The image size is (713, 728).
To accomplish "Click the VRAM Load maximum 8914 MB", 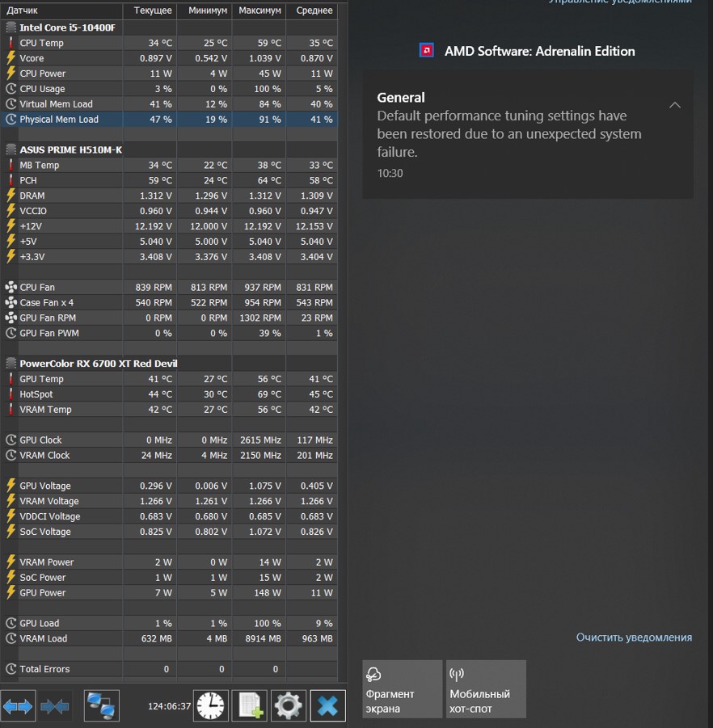I will [263, 638].
